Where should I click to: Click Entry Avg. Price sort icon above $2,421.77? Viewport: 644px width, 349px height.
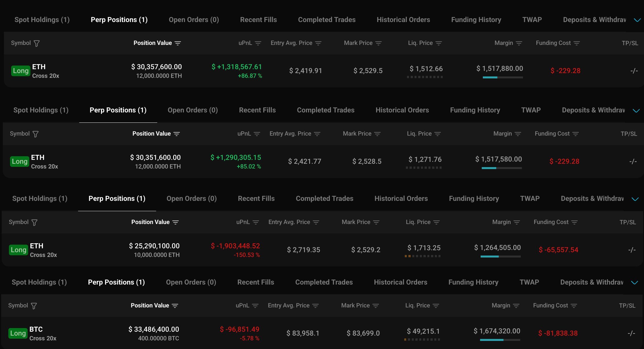[317, 134]
